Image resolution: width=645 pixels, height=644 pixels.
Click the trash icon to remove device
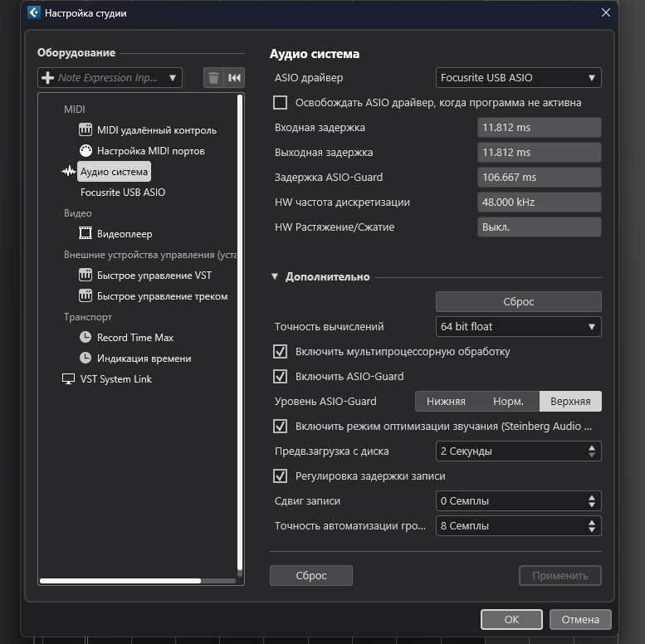point(213,78)
